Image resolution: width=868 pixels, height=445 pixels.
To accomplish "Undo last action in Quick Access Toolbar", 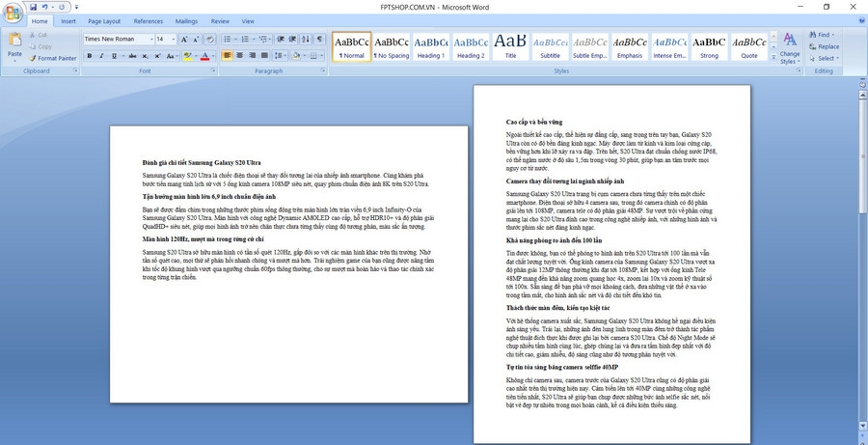I will click(x=44, y=7).
